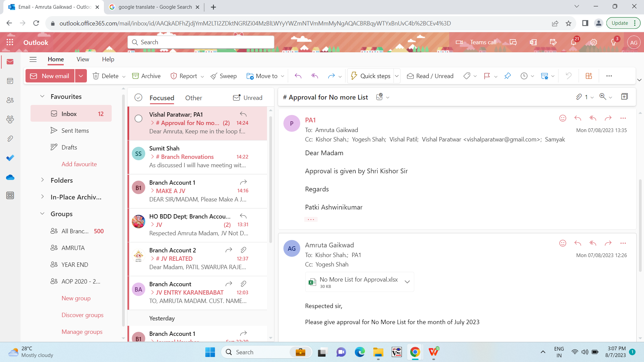Open Move to dropdown arrow
This screenshot has height=362, width=644.
tap(282, 76)
